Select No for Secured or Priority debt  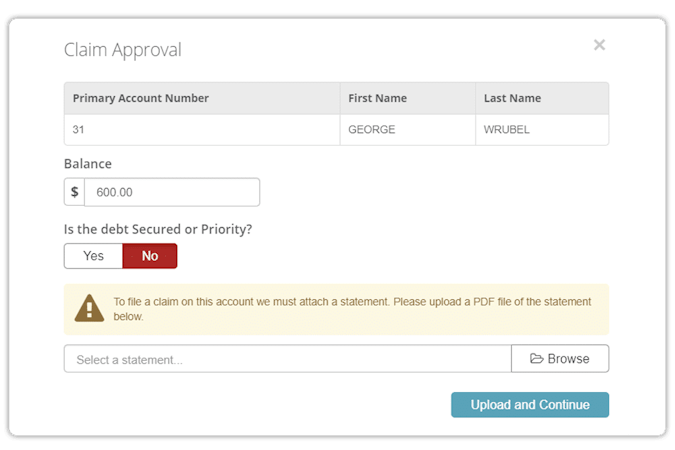[150, 256]
